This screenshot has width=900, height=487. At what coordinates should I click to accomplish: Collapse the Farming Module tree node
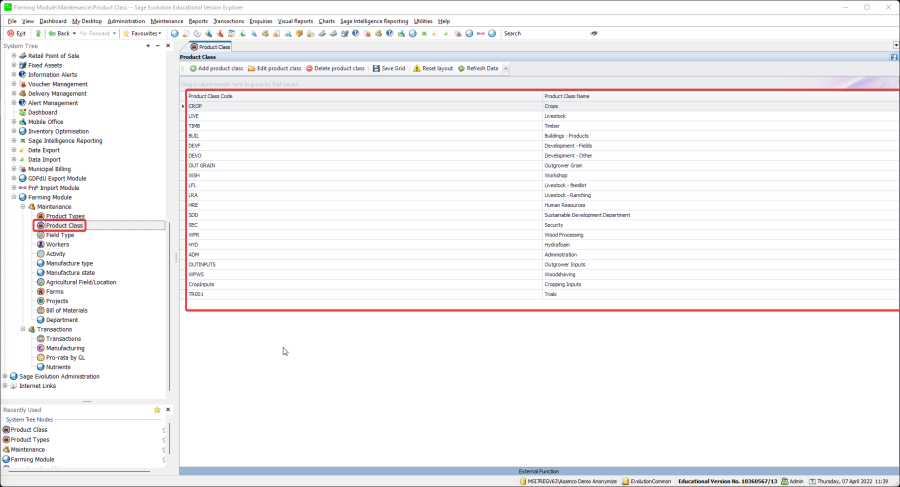coord(14,197)
